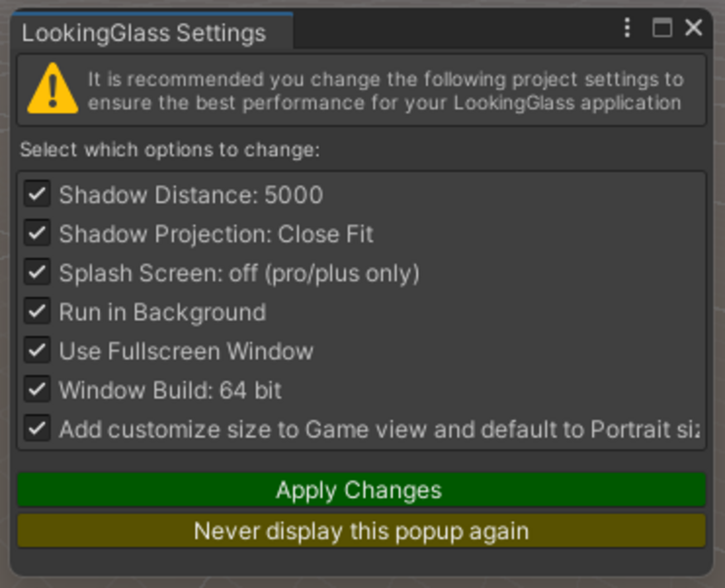Disable the Splash Screen off option checkbox

click(x=37, y=273)
